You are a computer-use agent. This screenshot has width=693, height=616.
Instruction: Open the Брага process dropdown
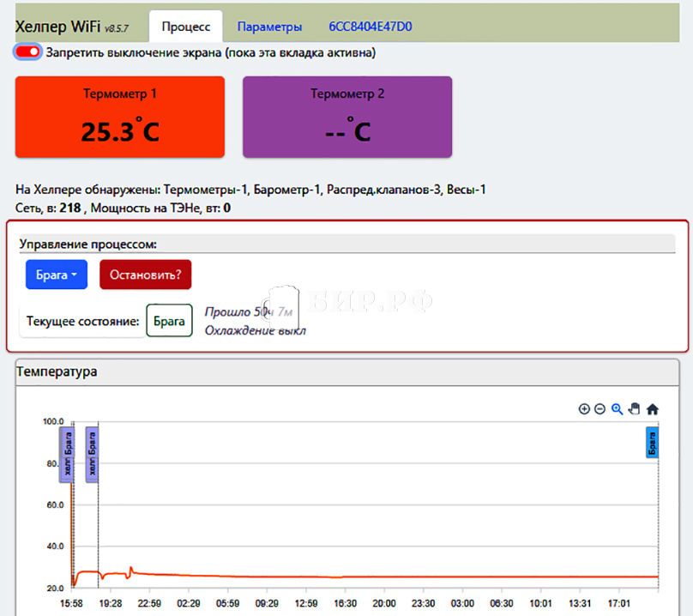[57, 275]
